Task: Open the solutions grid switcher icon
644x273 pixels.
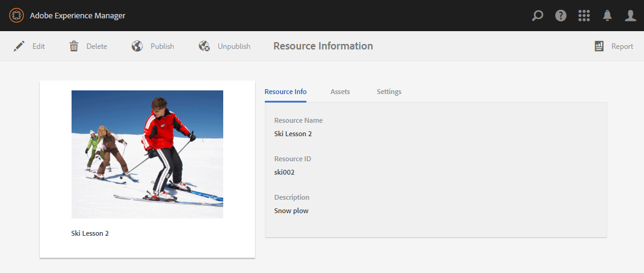Action: pyautogui.click(x=584, y=16)
